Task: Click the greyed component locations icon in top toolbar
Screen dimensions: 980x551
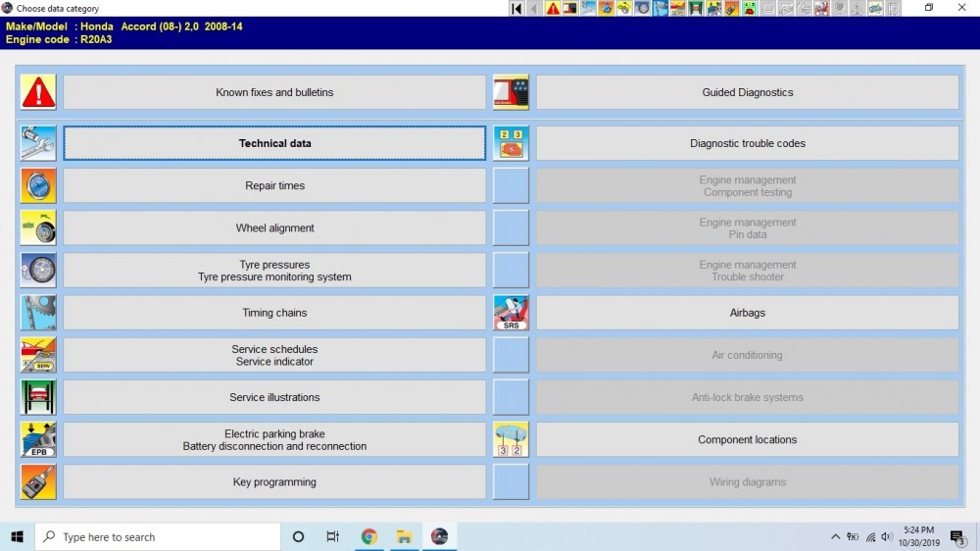Action: coord(877,8)
